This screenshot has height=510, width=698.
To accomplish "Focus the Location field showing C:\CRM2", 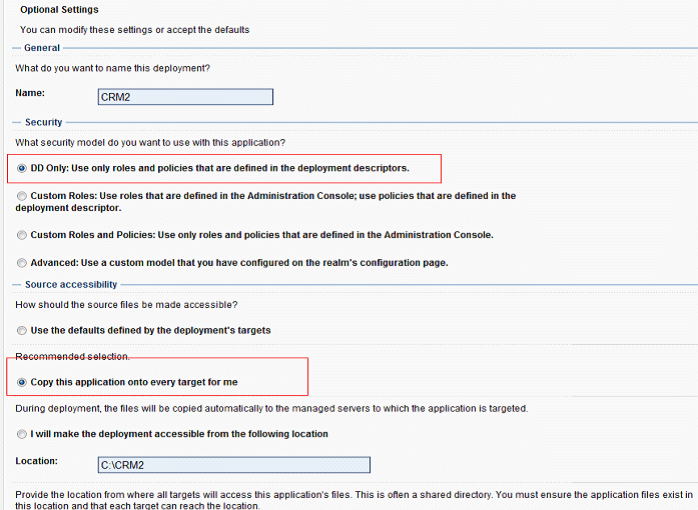I will [234, 465].
